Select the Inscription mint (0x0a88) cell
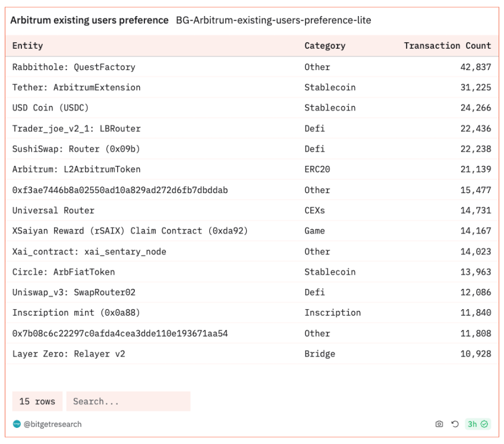 (x=76, y=313)
